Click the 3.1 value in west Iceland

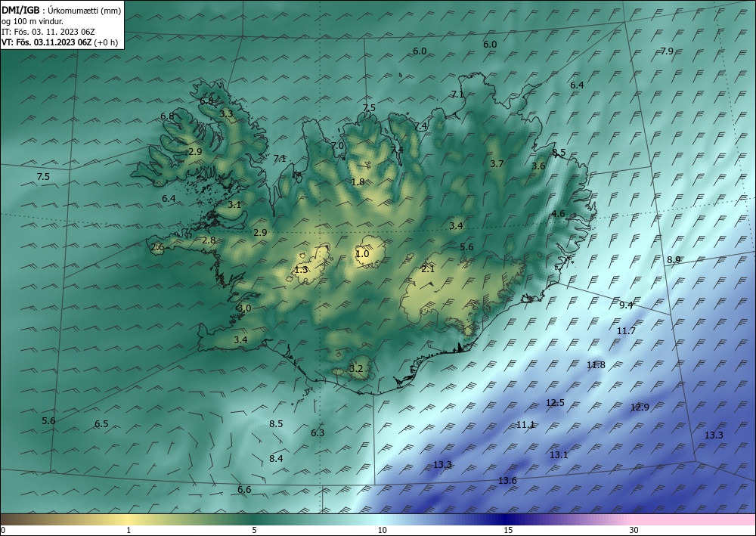point(234,204)
